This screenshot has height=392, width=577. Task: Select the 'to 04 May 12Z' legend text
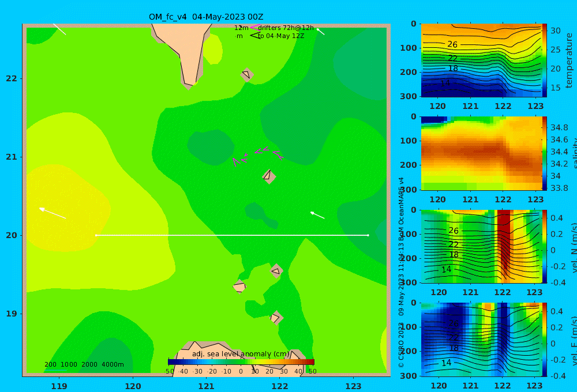click(x=281, y=36)
